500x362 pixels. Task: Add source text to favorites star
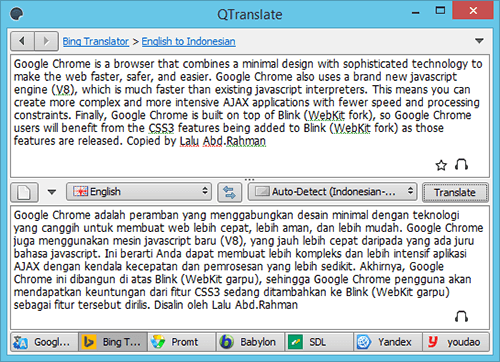click(441, 165)
